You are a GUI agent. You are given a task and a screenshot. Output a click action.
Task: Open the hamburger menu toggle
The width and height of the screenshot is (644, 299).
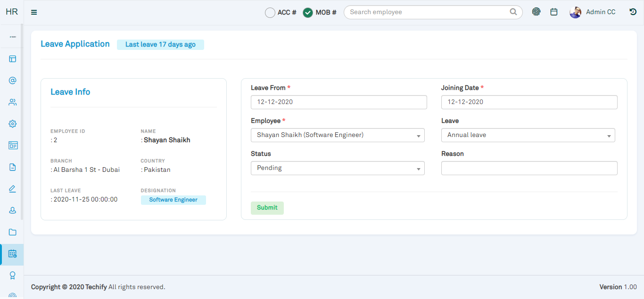click(34, 12)
